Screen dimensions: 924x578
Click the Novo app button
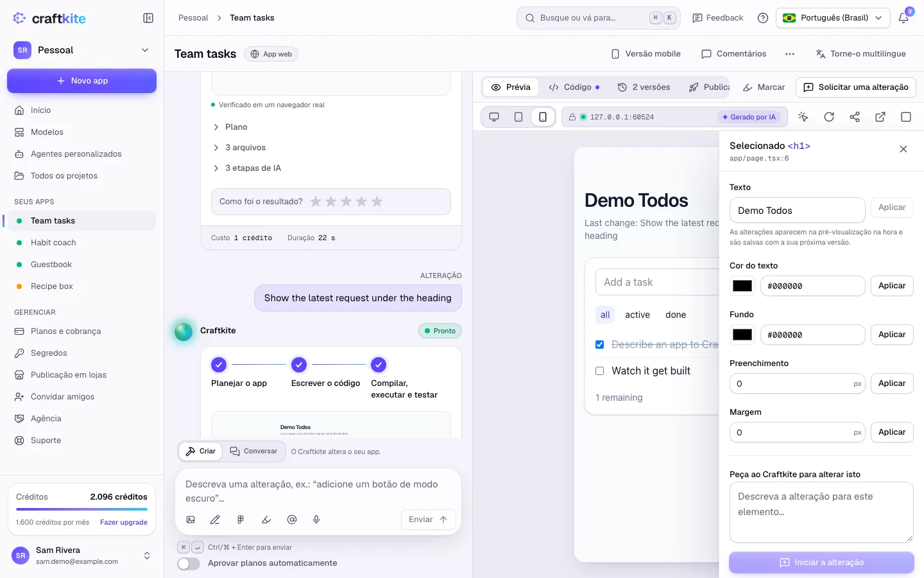coord(81,81)
